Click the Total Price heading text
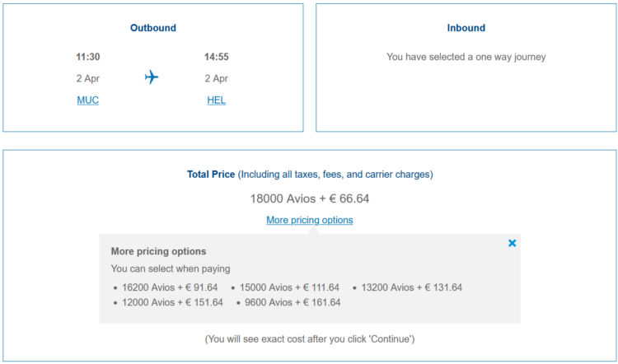This screenshot has height=364, width=618. coord(211,175)
